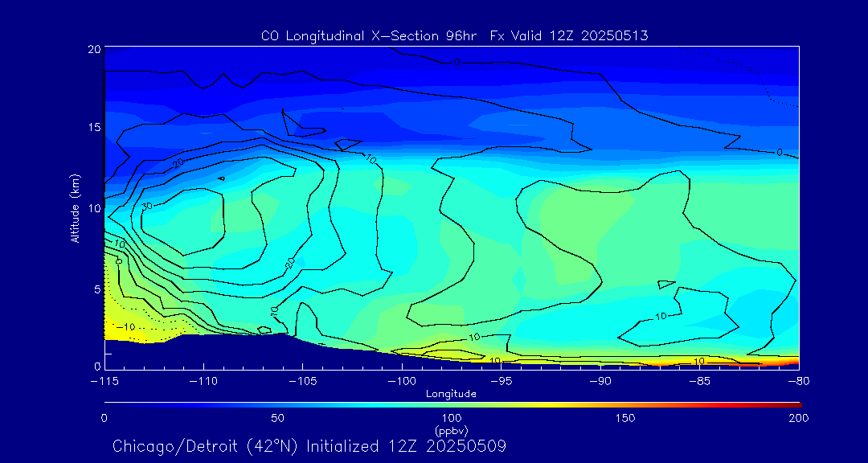This screenshot has width=868, height=463.
Task: Click the longitude tick label -95
Action: tap(501, 382)
